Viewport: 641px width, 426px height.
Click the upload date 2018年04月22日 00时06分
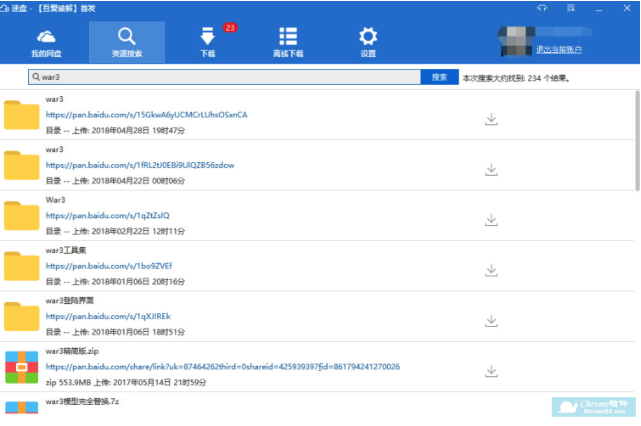tap(138, 181)
